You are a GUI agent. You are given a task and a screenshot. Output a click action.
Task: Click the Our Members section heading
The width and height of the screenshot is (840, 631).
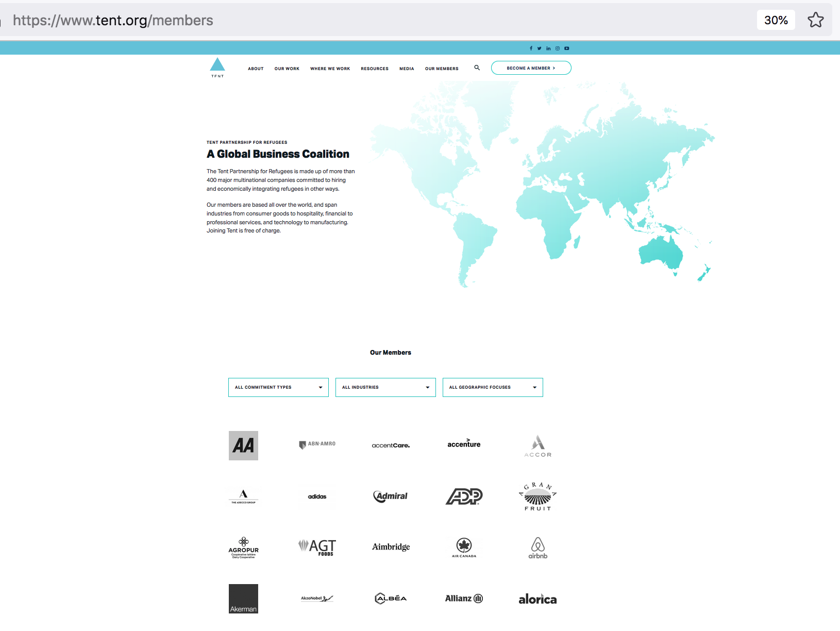(391, 353)
